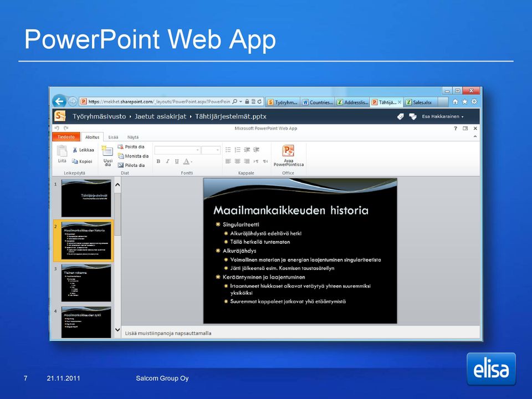Click the font color A icon
The image size is (532, 399).
[x=187, y=161]
